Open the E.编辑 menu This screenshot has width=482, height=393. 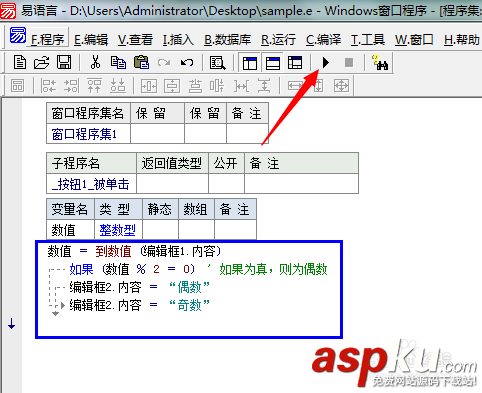point(91,40)
